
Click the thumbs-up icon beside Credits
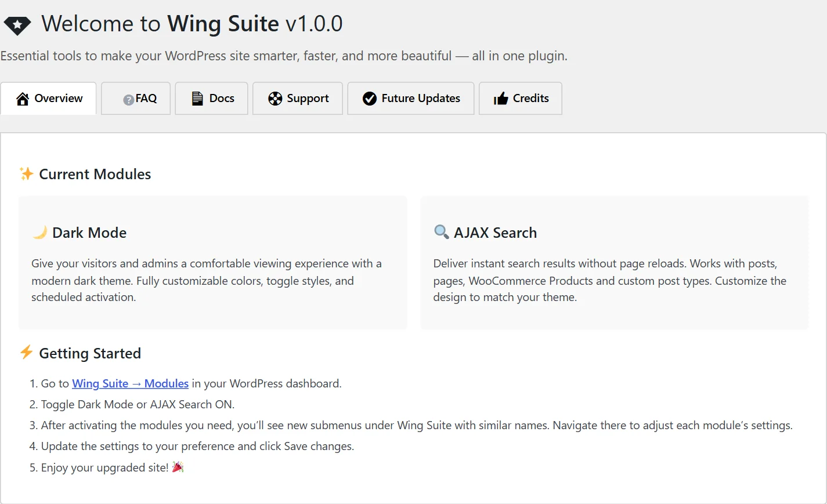click(501, 99)
